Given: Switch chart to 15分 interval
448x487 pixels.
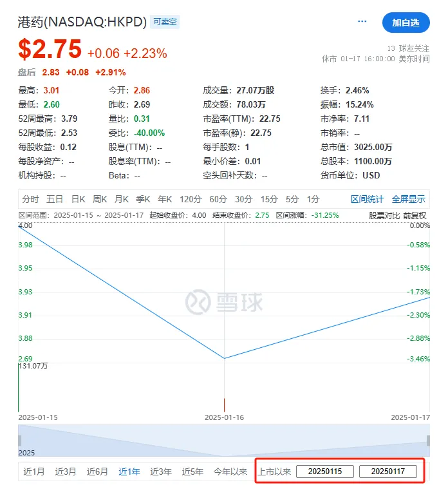Looking at the screenshot, I should (x=269, y=199).
